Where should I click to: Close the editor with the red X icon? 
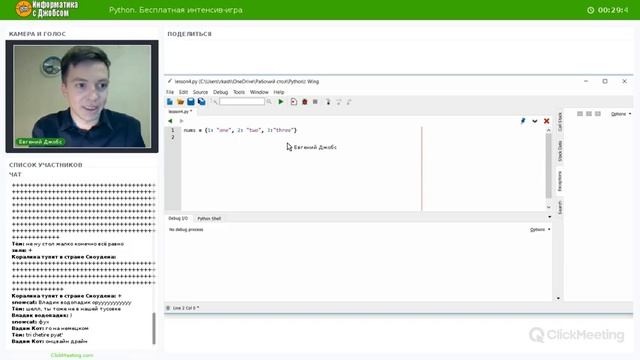[547, 121]
